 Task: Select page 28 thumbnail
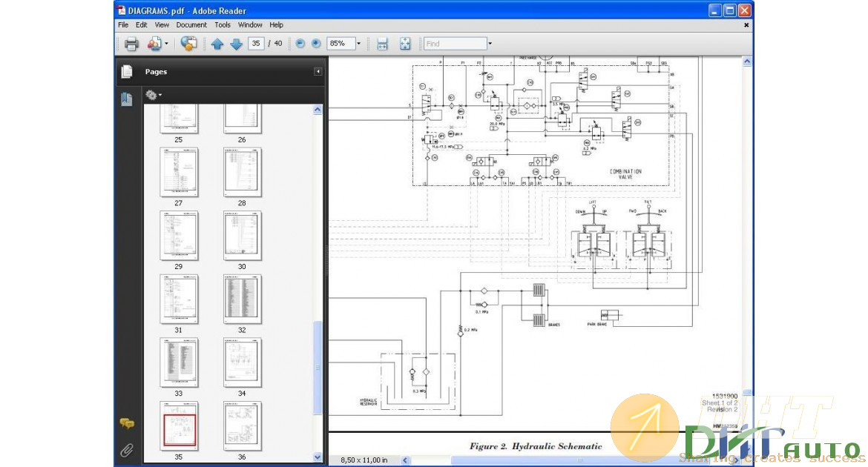pyautogui.click(x=242, y=172)
